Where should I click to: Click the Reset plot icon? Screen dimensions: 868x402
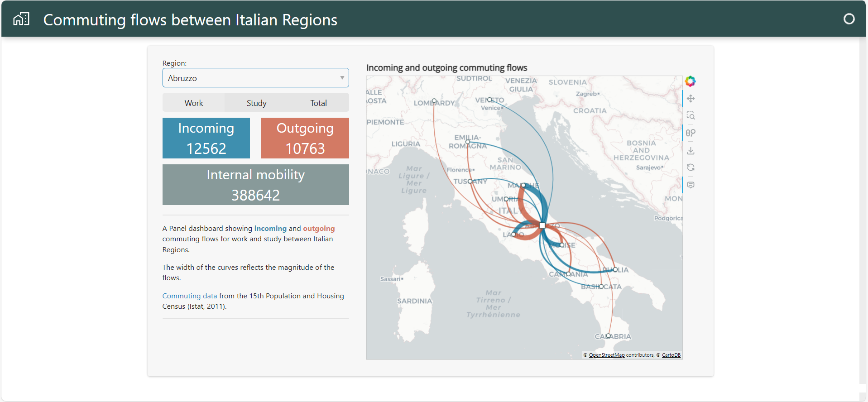(691, 167)
